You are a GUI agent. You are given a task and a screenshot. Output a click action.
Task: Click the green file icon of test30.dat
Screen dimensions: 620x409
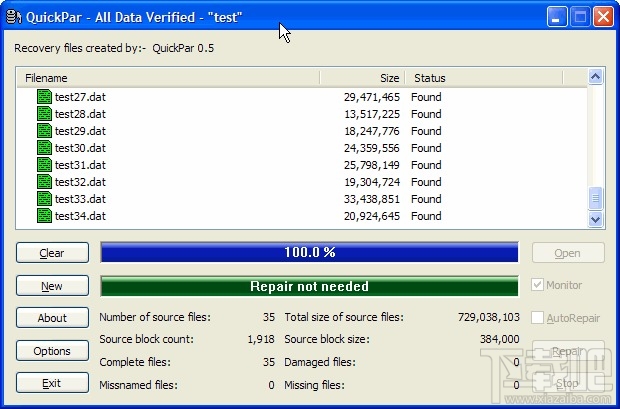click(x=44, y=148)
